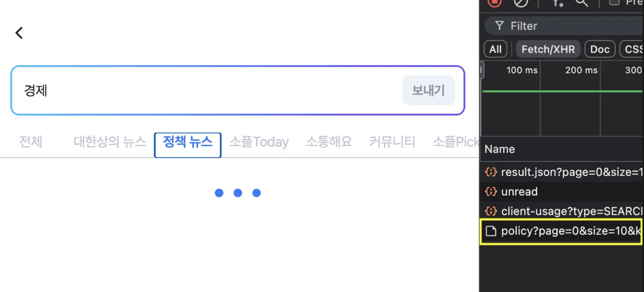The width and height of the screenshot is (644, 292).
Task: Click the back arrow icon
Action: point(19,33)
